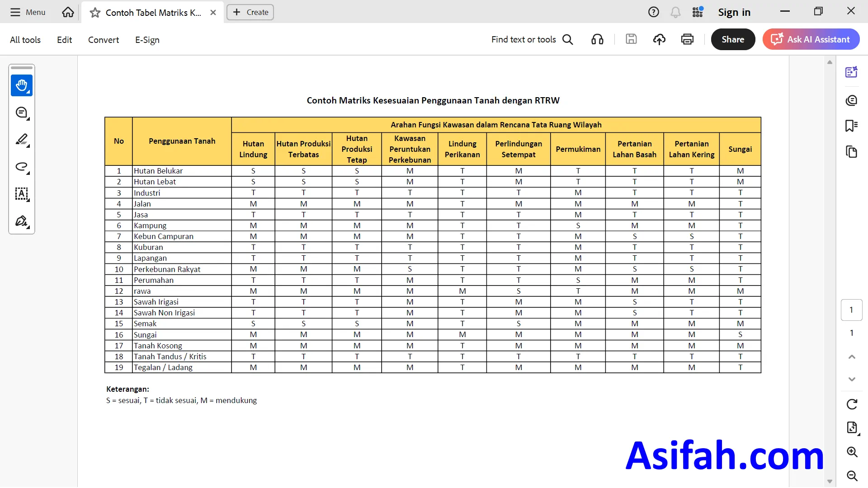Star the Contoh Tabel Matriks document
Image resolution: width=868 pixels, height=488 pixels.
[95, 13]
